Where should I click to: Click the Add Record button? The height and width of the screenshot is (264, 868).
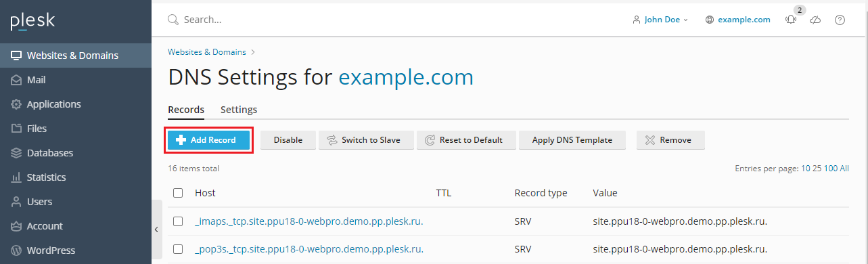(x=208, y=140)
